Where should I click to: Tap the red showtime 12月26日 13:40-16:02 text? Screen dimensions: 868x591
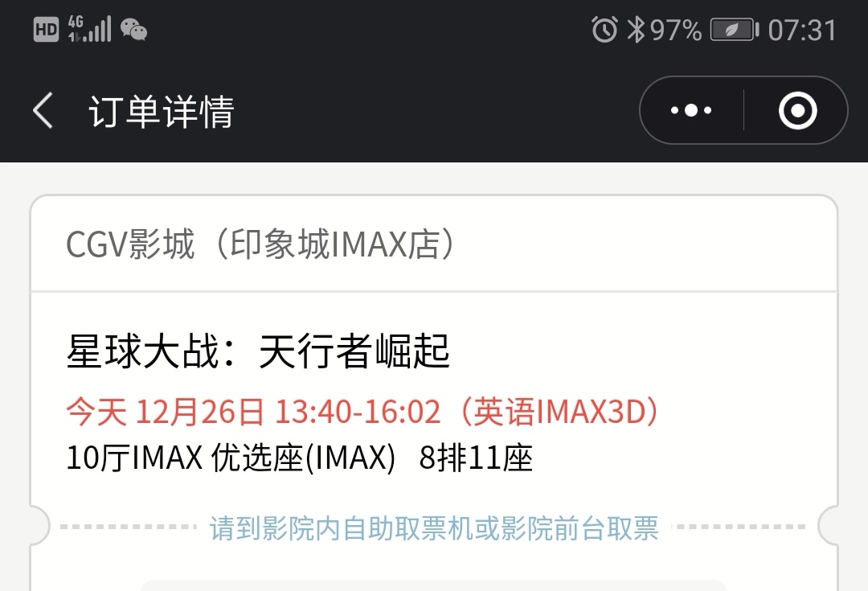[x=288, y=412]
